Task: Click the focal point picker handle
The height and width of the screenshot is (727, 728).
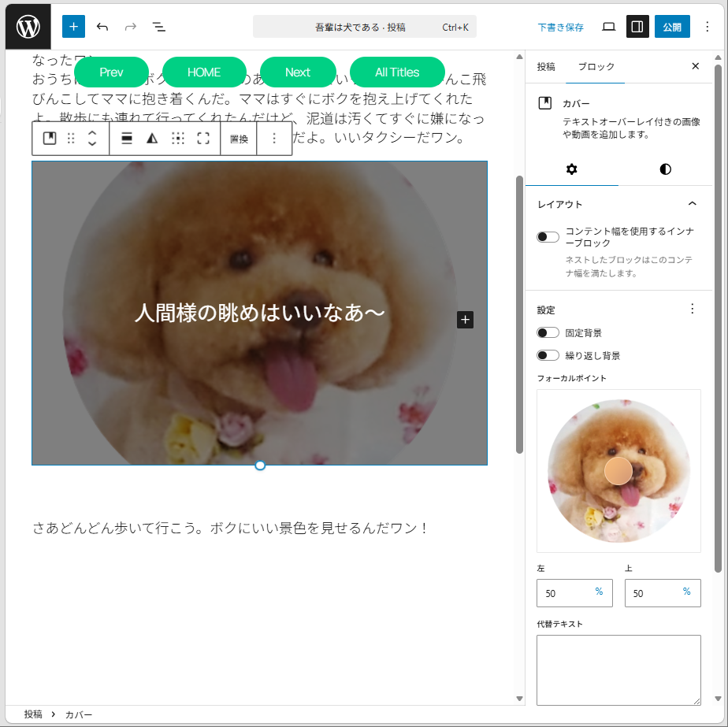Action: point(618,471)
